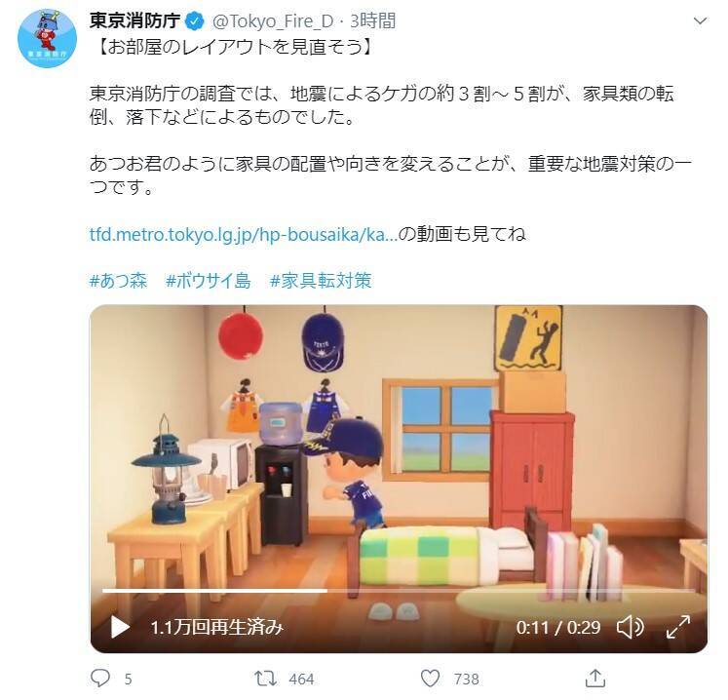Viewport: 728px width, 700px height.
Task: Open the tfd.metro.tokyo.lg.jp link
Action: (244, 234)
